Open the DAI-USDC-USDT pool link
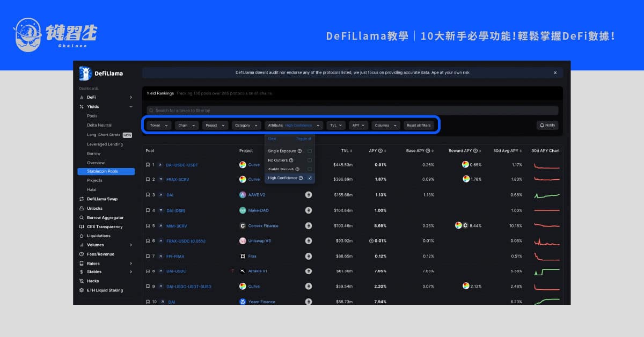Viewport: 644px width, 337px height. (182, 165)
